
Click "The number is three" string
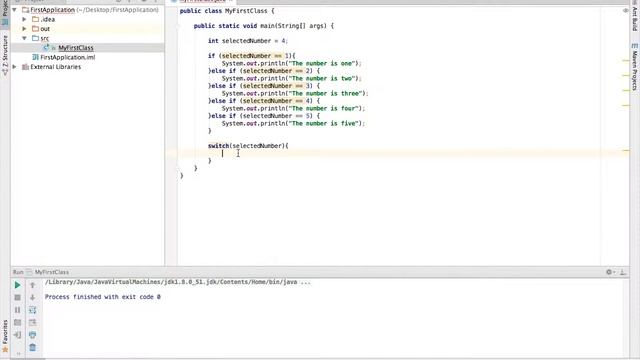pos(326,93)
